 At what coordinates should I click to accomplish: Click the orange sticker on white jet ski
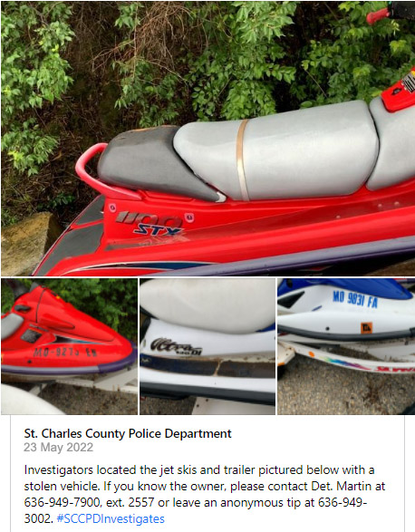coord(366,328)
